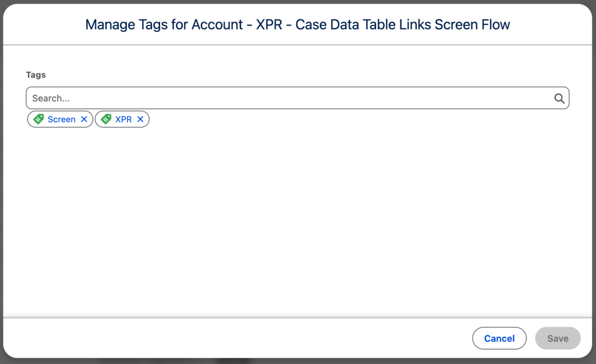Viewport: 596px width, 364px height.
Task: Select the XPR tag label
Action: point(123,119)
